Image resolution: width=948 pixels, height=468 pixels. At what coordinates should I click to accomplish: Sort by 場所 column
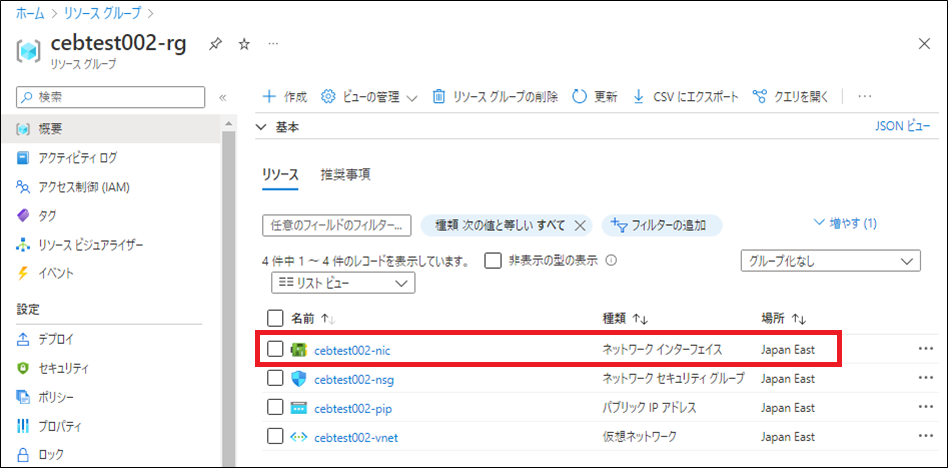(784, 318)
